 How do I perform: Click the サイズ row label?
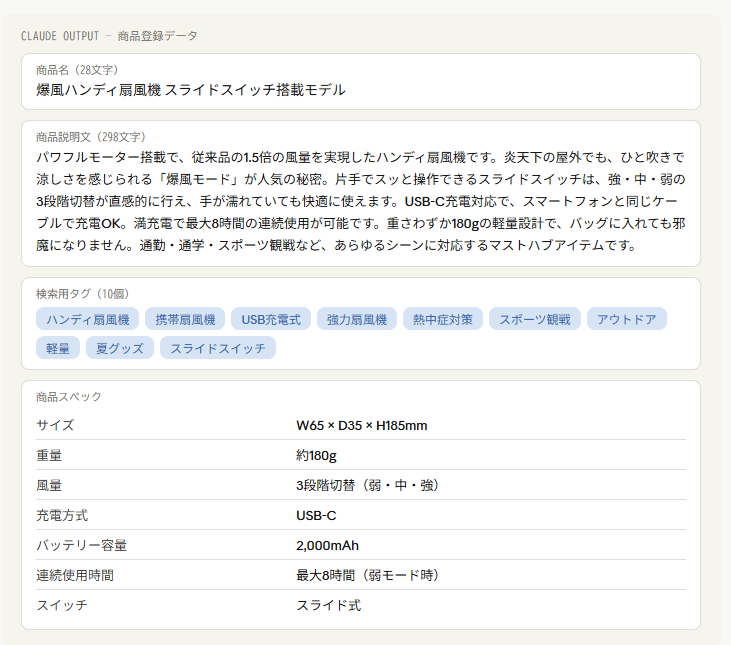[55, 425]
